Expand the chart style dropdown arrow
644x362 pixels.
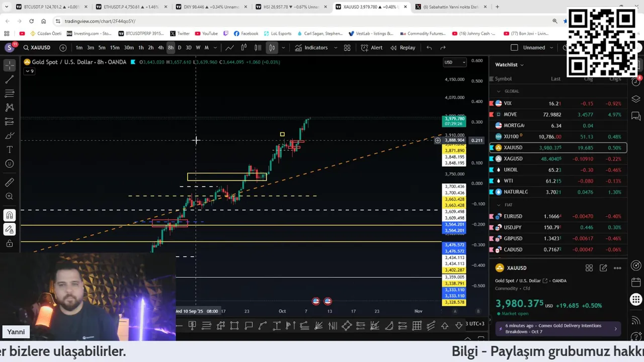pos(283,48)
